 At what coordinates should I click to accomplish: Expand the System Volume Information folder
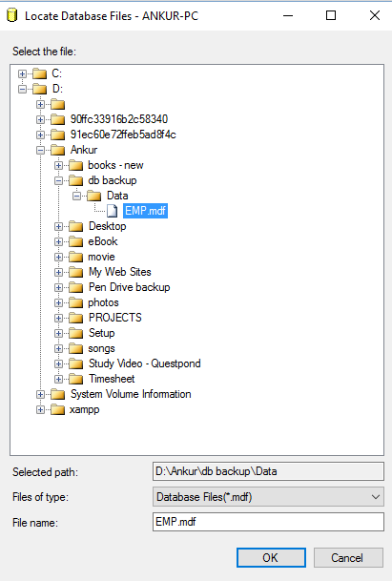[40, 395]
